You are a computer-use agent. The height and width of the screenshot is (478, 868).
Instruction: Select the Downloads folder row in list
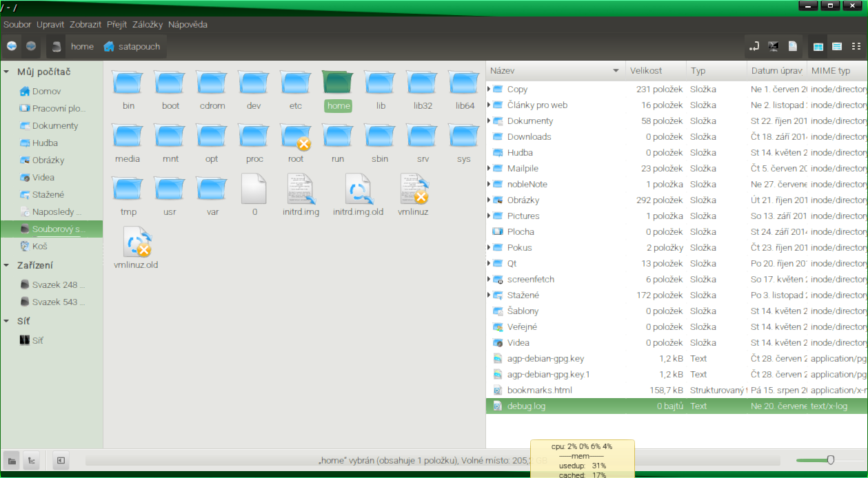coord(677,136)
